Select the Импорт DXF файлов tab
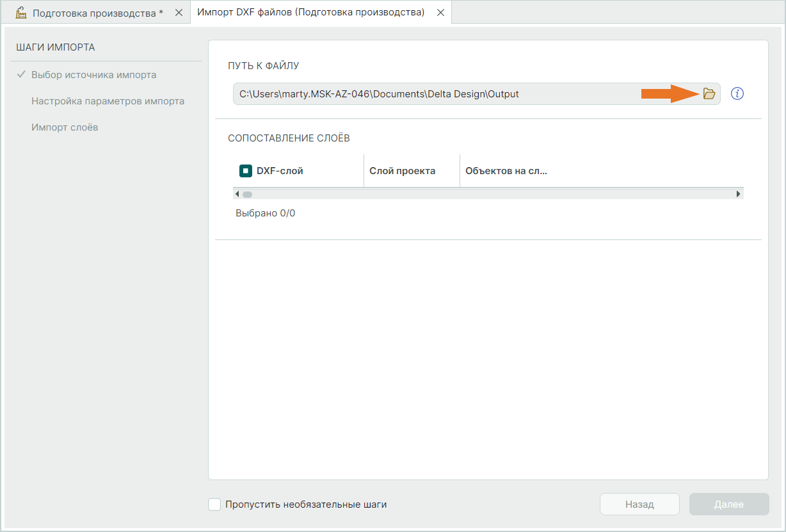The width and height of the screenshot is (786, 532). click(x=310, y=13)
